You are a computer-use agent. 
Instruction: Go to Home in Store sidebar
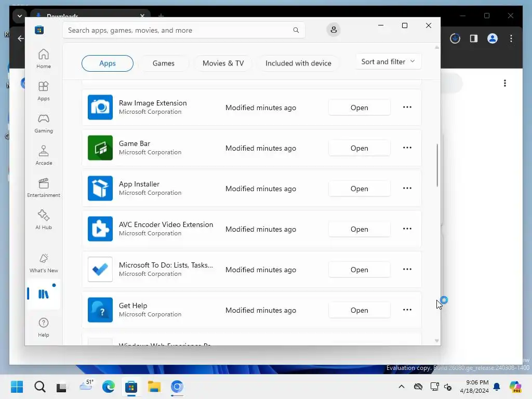(44, 59)
